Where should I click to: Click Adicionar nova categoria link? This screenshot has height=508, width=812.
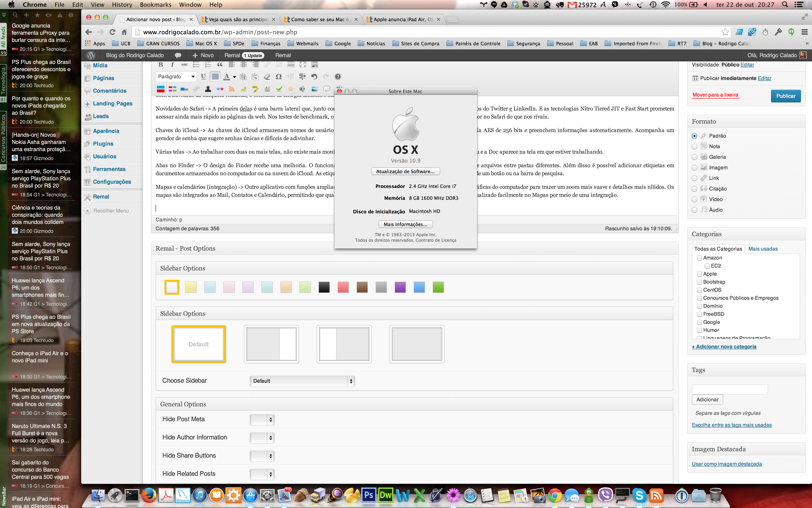tap(724, 347)
